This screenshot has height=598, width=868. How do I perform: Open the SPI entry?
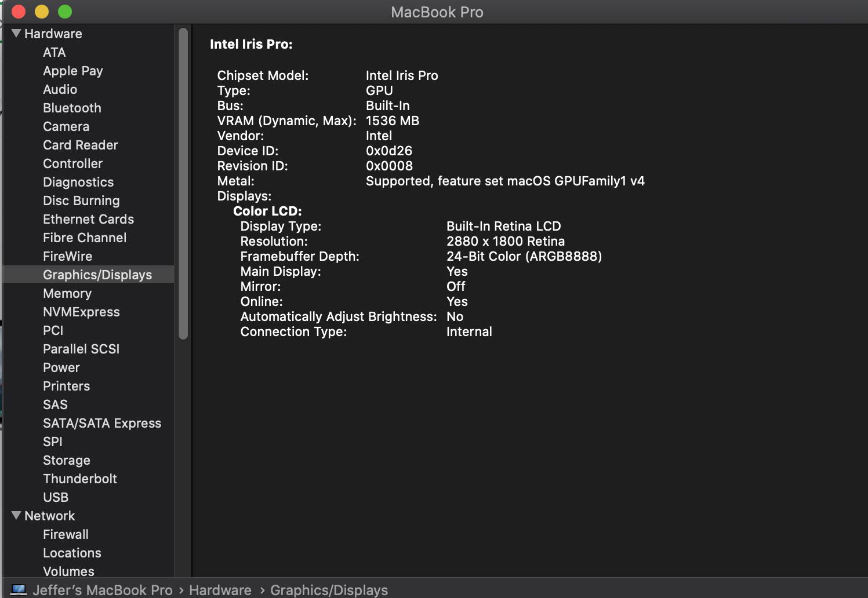coord(53,442)
